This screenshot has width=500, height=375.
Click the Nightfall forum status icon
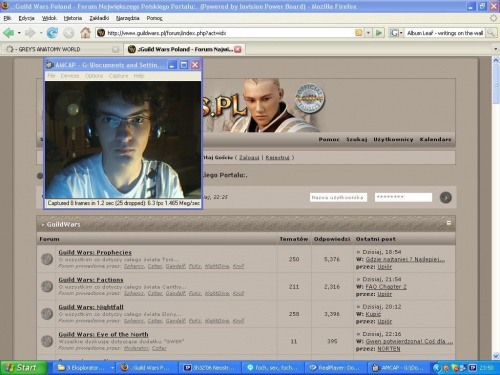click(47, 314)
